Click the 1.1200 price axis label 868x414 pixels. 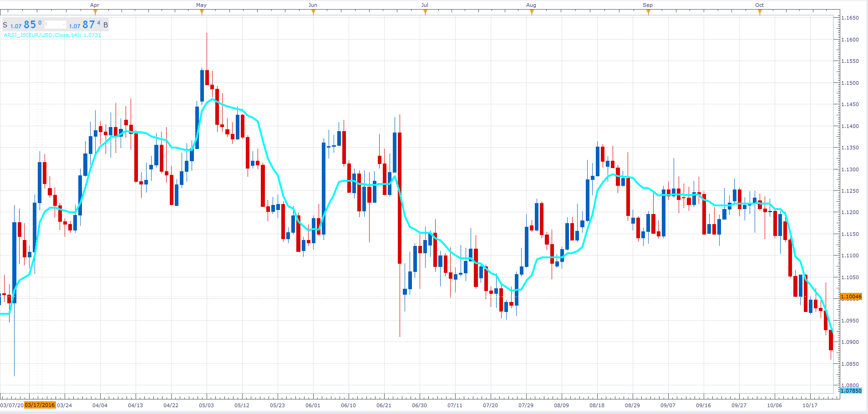[850, 212]
